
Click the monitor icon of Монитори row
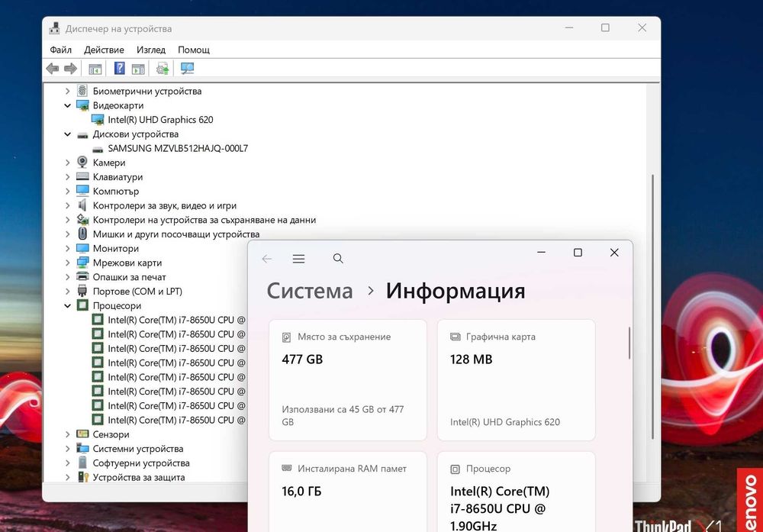[82, 248]
